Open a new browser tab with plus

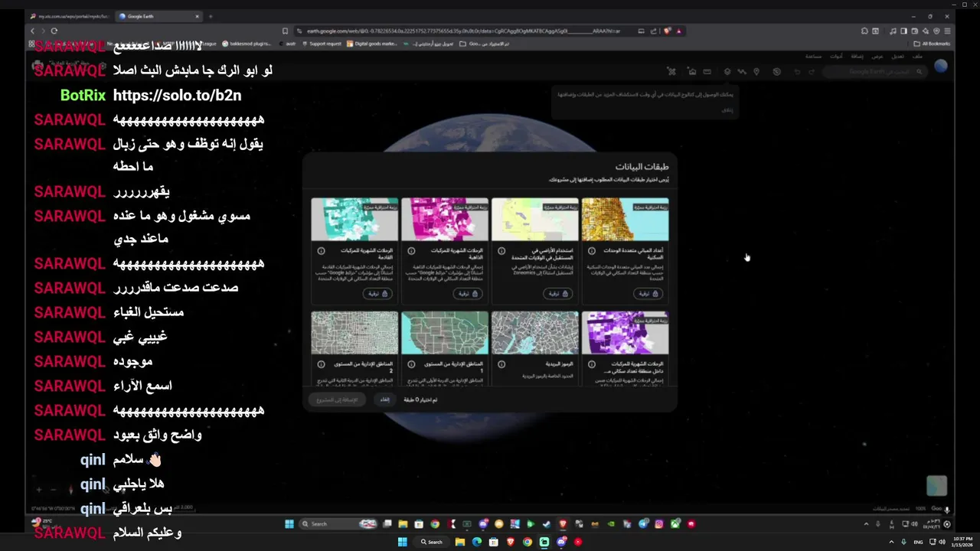211,16
